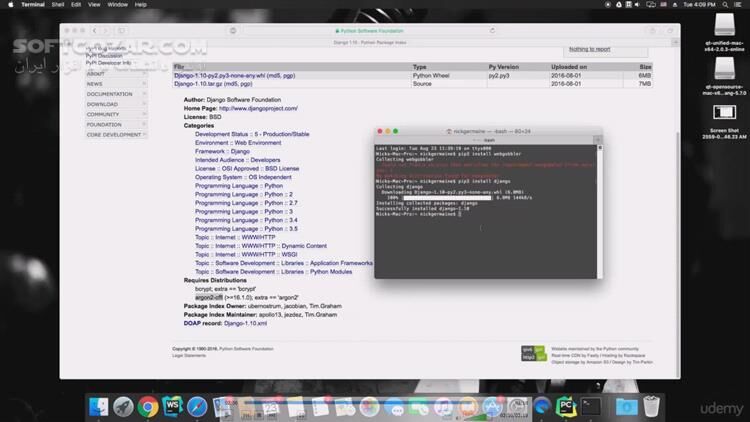750x422 pixels.
Task: Open the djangoproject.com home page link
Action: (x=258, y=108)
